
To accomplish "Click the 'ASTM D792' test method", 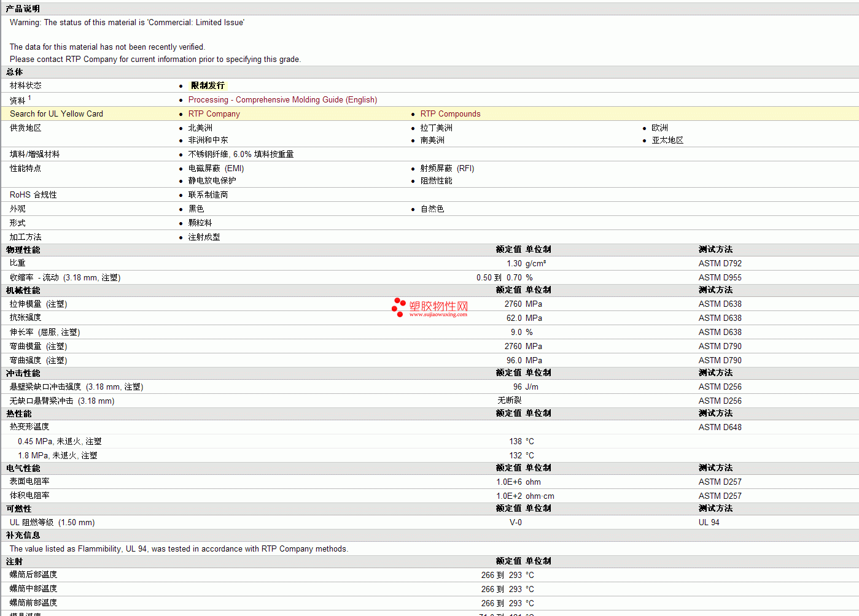I will [x=720, y=264].
